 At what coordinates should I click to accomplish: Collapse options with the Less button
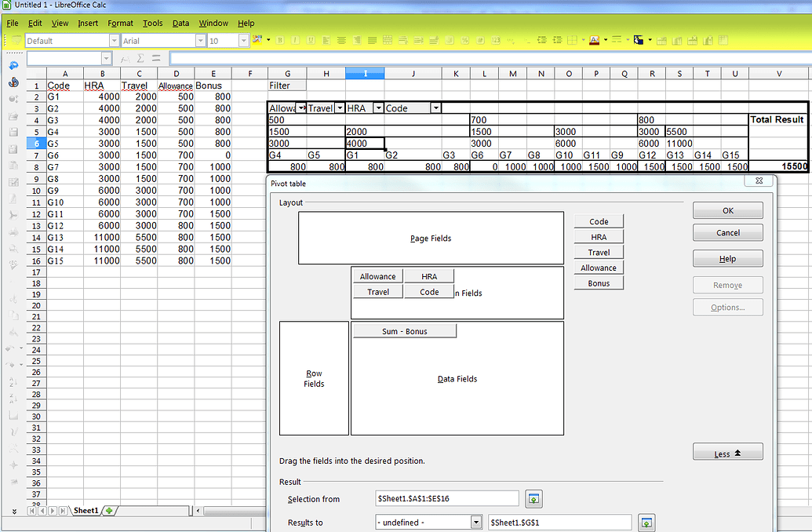[727, 454]
